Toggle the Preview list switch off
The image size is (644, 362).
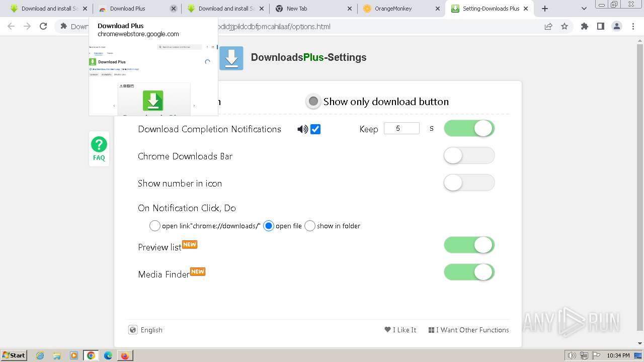469,245
